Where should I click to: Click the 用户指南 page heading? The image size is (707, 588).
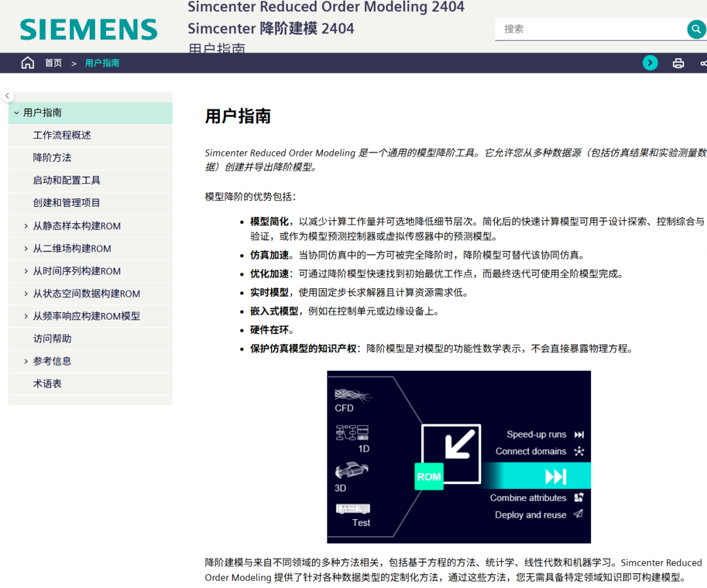pyautogui.click(x=238, y=117)
